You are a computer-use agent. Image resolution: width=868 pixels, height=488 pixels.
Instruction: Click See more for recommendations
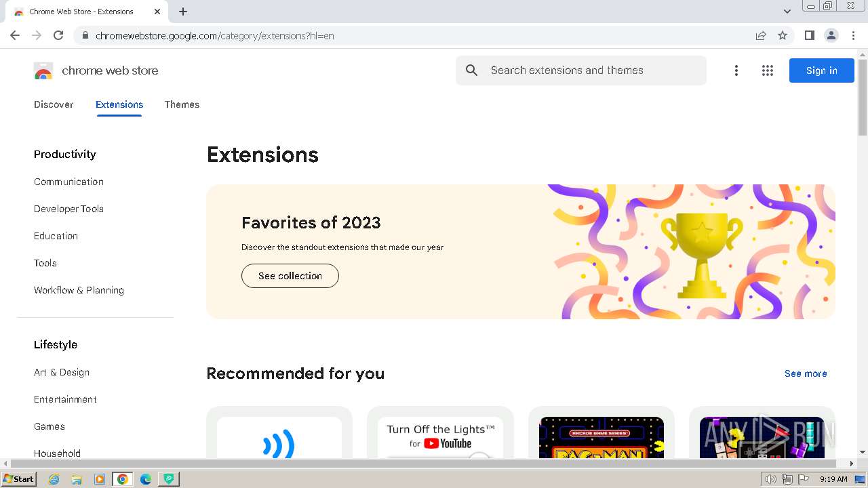(806, 373)
